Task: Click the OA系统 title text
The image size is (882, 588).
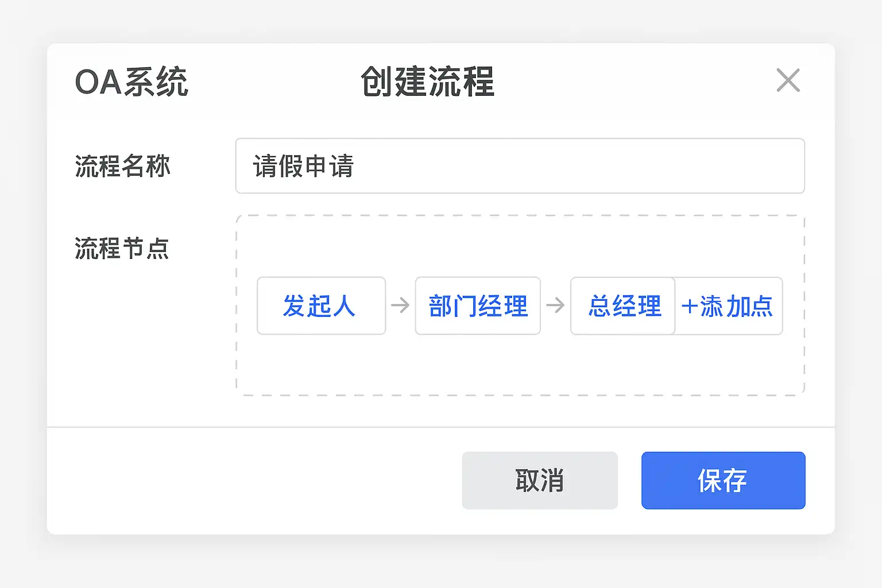Action: 131,82
